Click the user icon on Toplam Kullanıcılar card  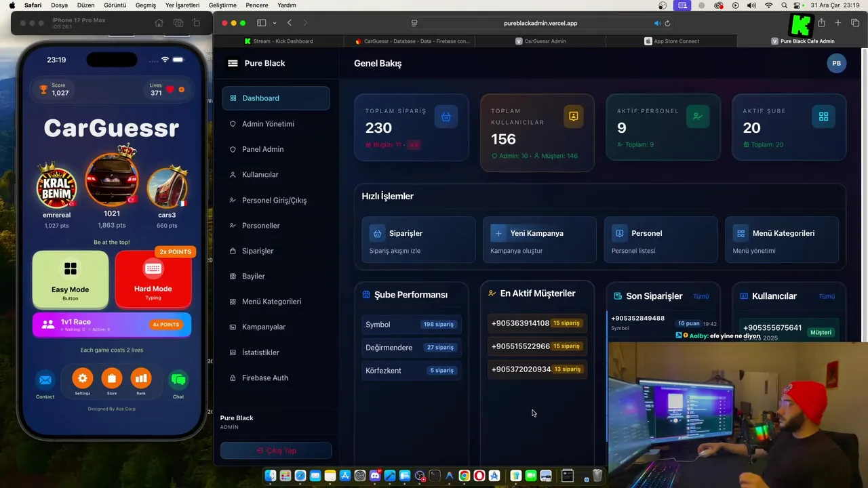573,117
